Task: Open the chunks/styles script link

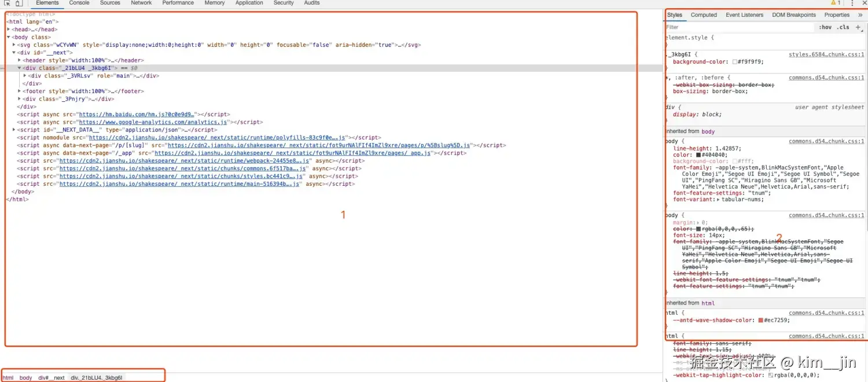Action: coord(181,176)
